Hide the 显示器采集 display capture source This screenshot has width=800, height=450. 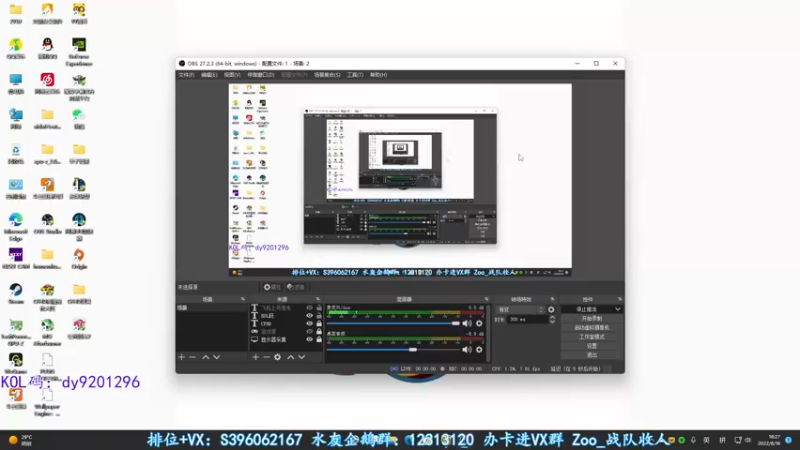309,339
